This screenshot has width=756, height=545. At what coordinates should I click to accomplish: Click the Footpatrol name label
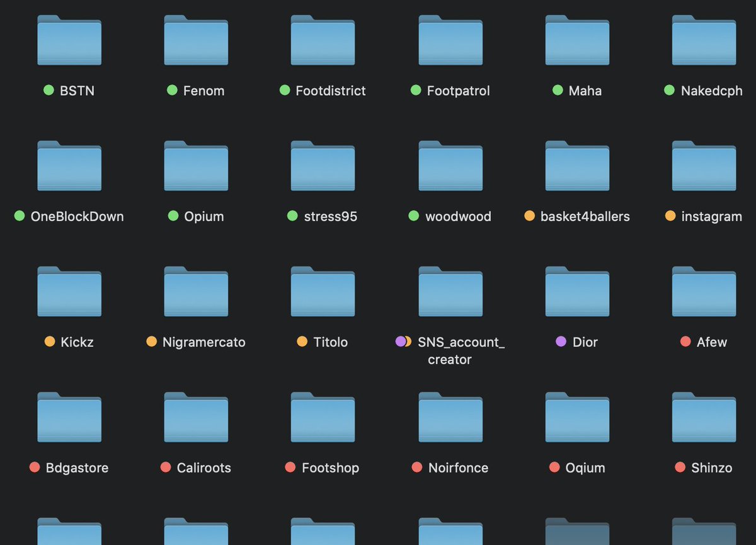pos(458,91)
